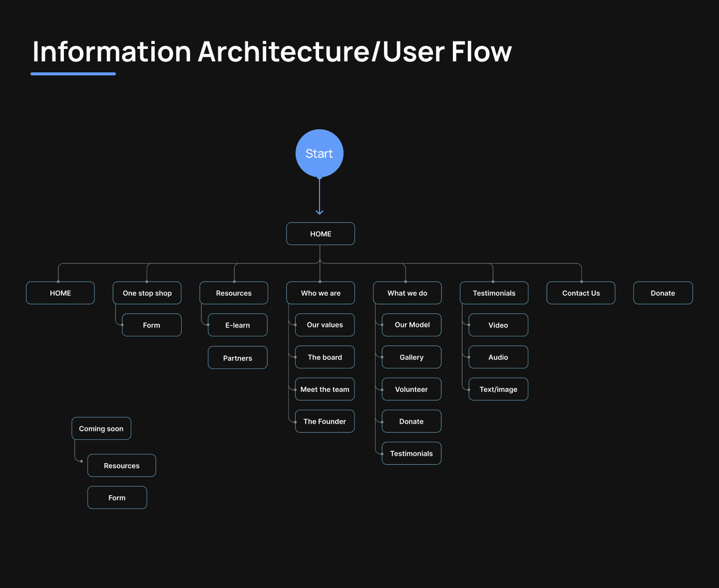This screenshot has width=719, height=588.
Task: Click the Our Model node
Action: (x=411, y=325)
